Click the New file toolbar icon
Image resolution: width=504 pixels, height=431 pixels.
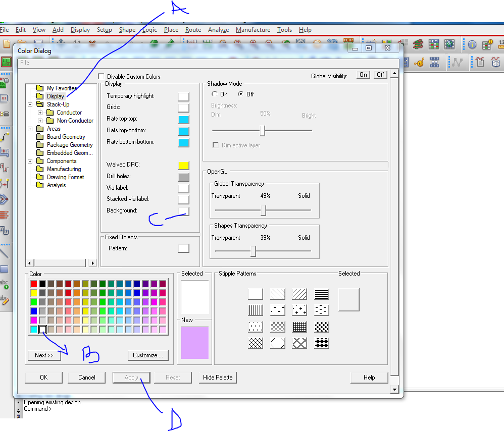pyautogui.click(x=7, y=44)
